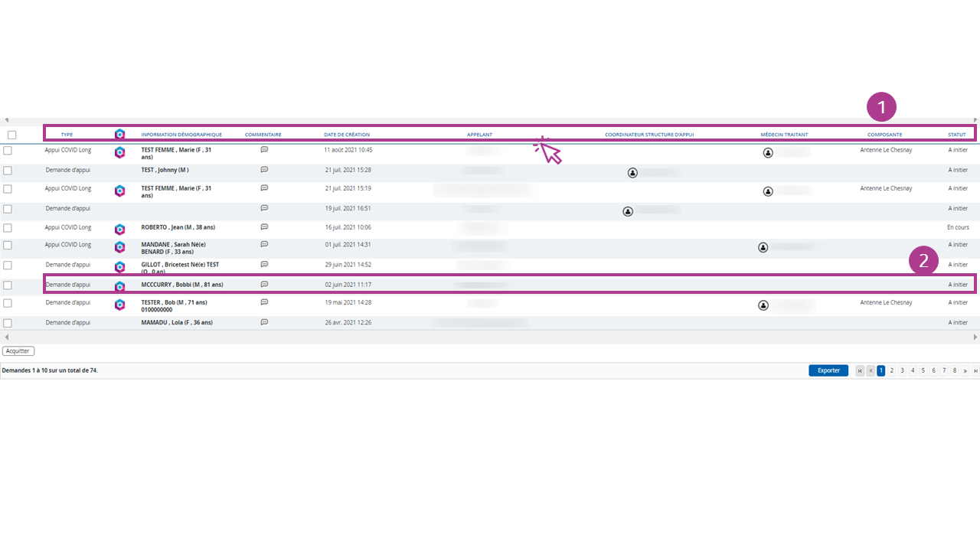Open page 5 in the pagination
The image size is (980, 551).
pos(923,370)
